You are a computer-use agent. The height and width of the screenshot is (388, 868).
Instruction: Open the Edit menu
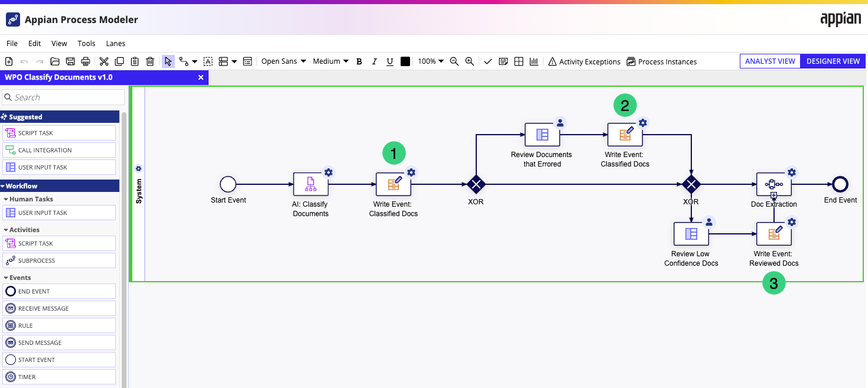[35, 43]
